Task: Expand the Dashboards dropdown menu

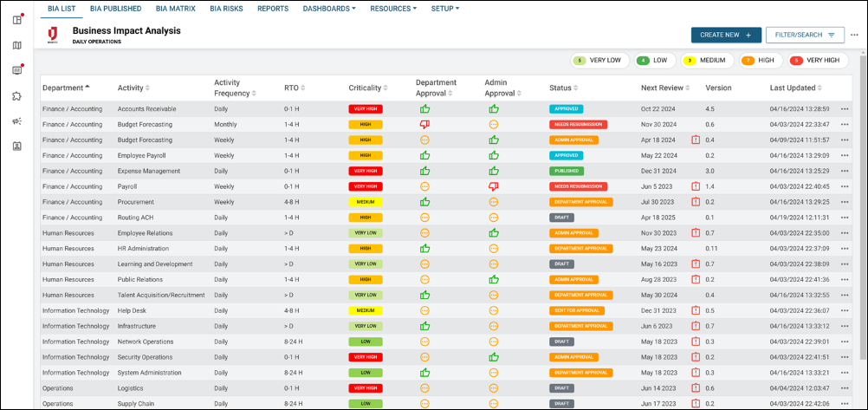Action: point(329,9)
